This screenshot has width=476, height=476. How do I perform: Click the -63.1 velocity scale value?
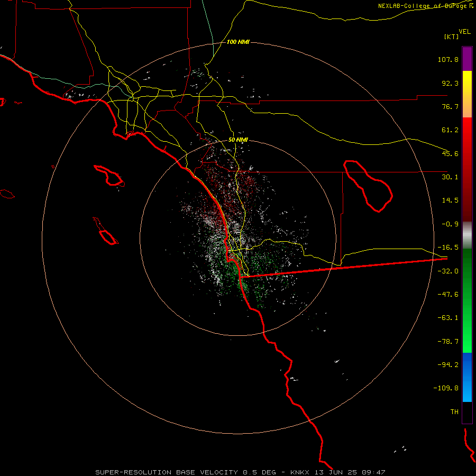pos(448,318)
